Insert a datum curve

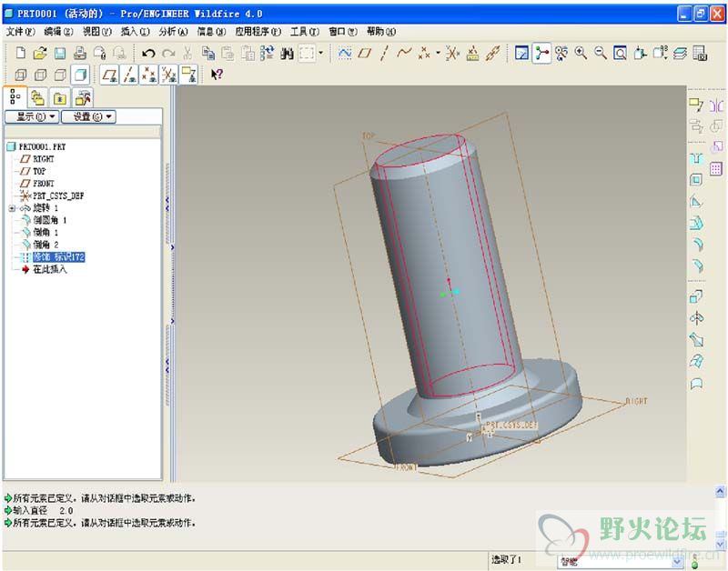[404, 54]
